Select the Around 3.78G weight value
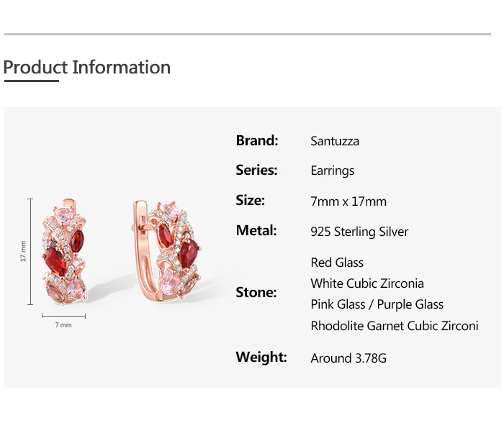The height and width of the screenshot is (423, 504). [x=348, y=358]
